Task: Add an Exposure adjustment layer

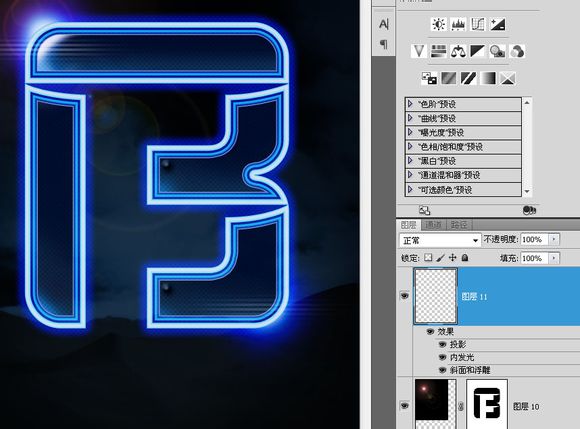Action: 498,24
